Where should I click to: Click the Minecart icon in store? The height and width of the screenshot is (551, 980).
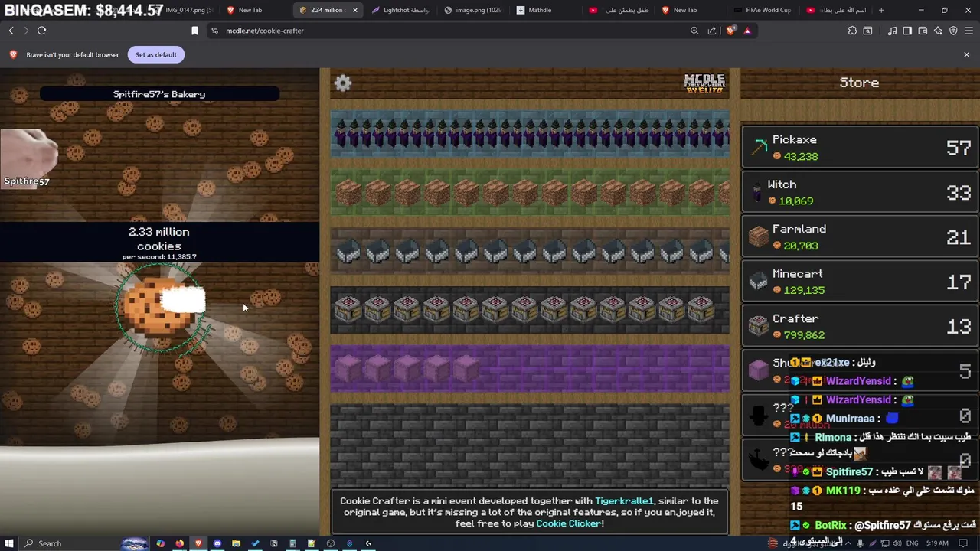[758, 282]
